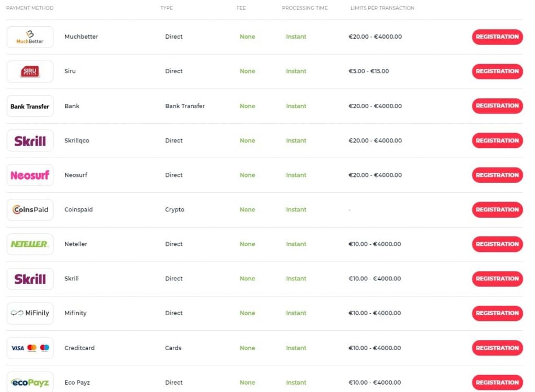535x392 pixels.
Task: Select the ecoPayz logo
Action: coord(30,382)
